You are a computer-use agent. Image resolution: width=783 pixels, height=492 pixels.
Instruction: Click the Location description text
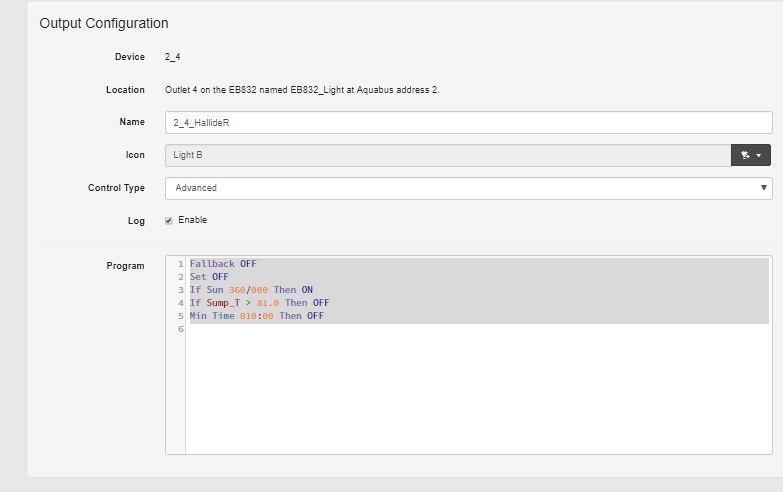click(302, 90)
